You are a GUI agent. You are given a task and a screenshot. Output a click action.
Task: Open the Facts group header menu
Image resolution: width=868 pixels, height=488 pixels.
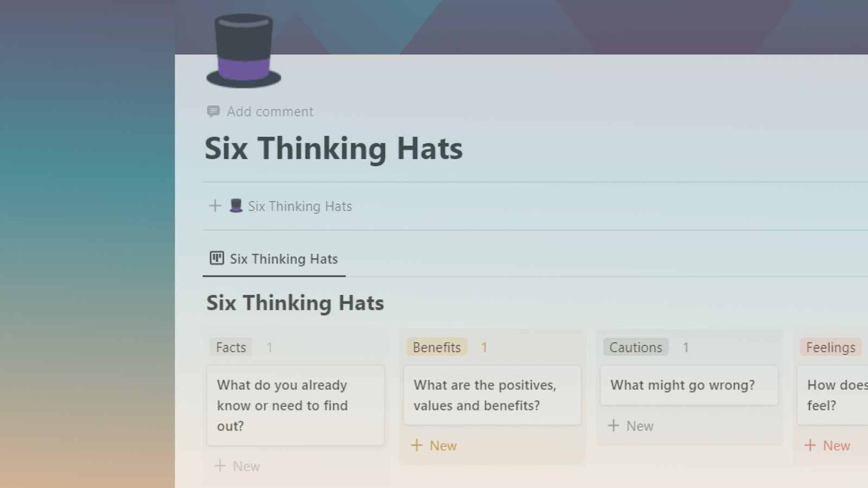tap(231, 347)
